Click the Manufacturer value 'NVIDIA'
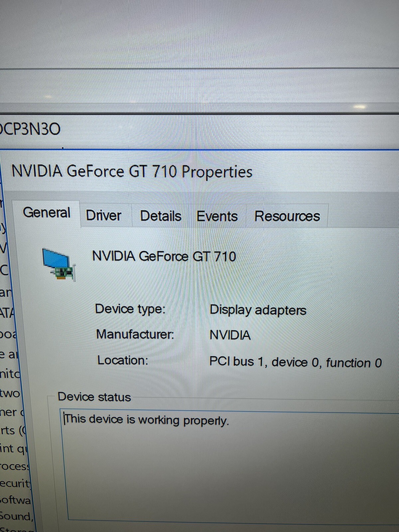This screenshot has width=399, height=532. pos(230,335)
